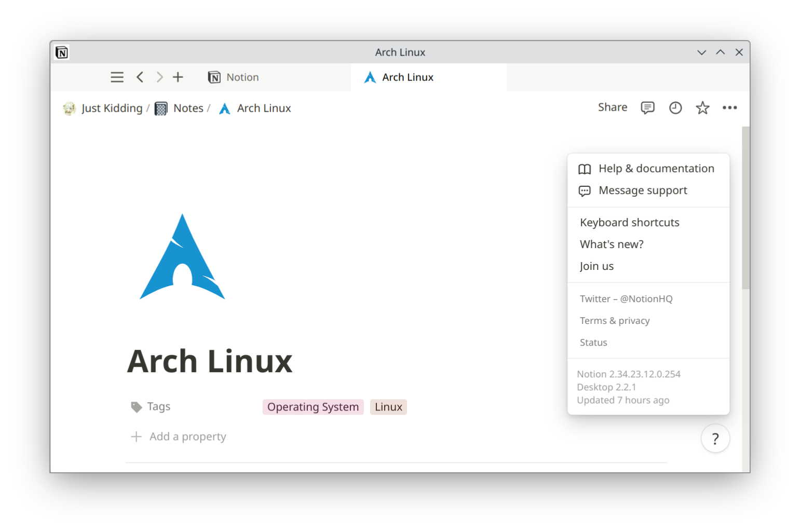Click the Share button

click(613, 107)
